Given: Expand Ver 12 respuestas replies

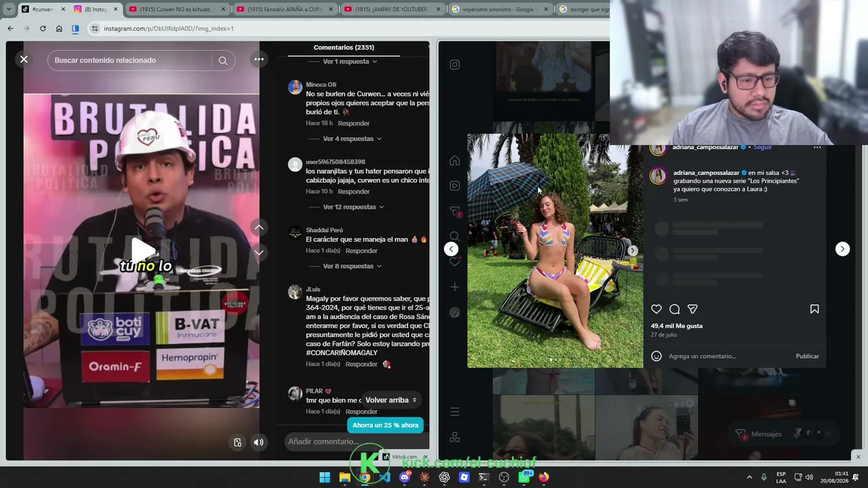Looking at the screenshot, I should pyautogui.click(x=353, y=207).
